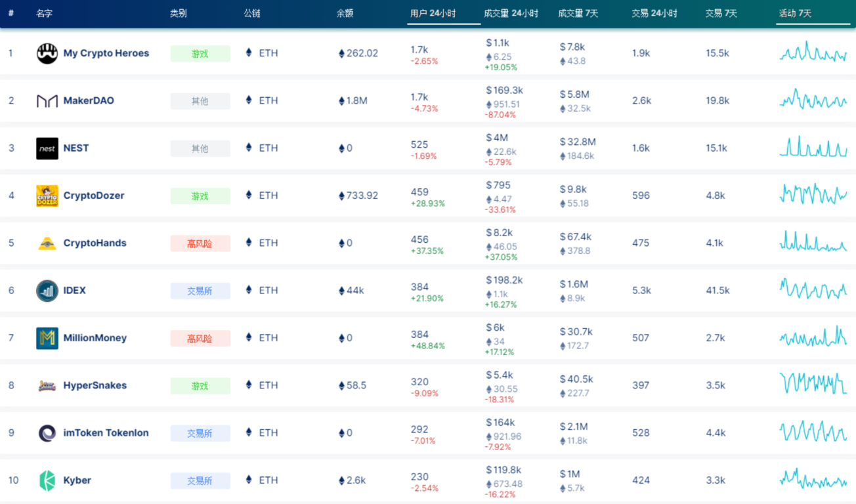Click the 余额 column header
Viewport: 856px width, 504px height.
(x=345, y=13)
